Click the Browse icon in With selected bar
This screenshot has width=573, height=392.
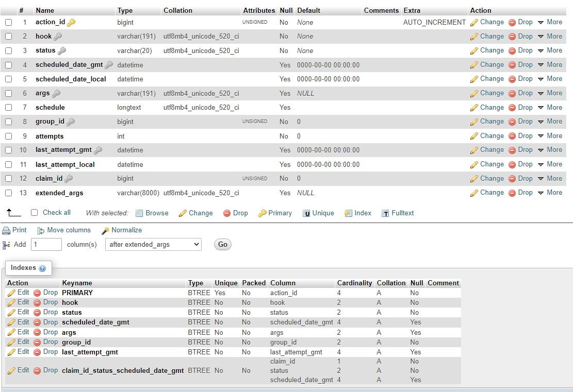[139, 214]
